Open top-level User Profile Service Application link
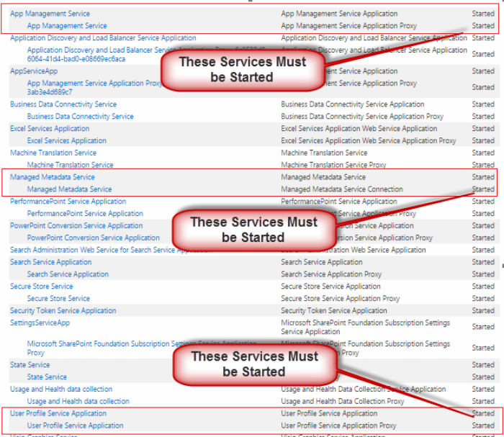This screenshot has width=504, height=437. [x=58, y=413]
